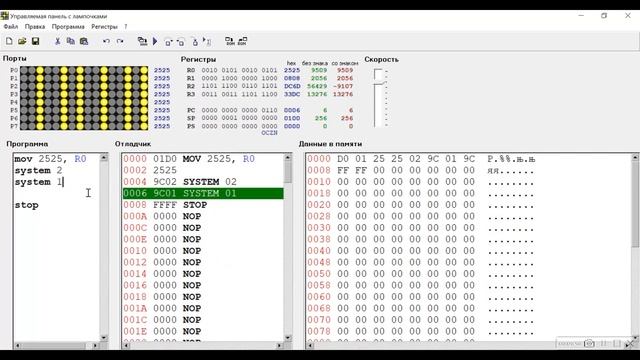640x360 pixels.
Task: Select debugger row 0000 MOV 2525, R0
Action: pos(203,159)
